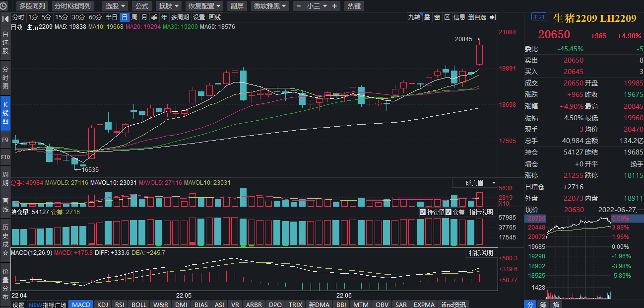Switch to the KDJ indicator tab
The height and width of the screenshot is (308, 644).
(x=103, y=305)
